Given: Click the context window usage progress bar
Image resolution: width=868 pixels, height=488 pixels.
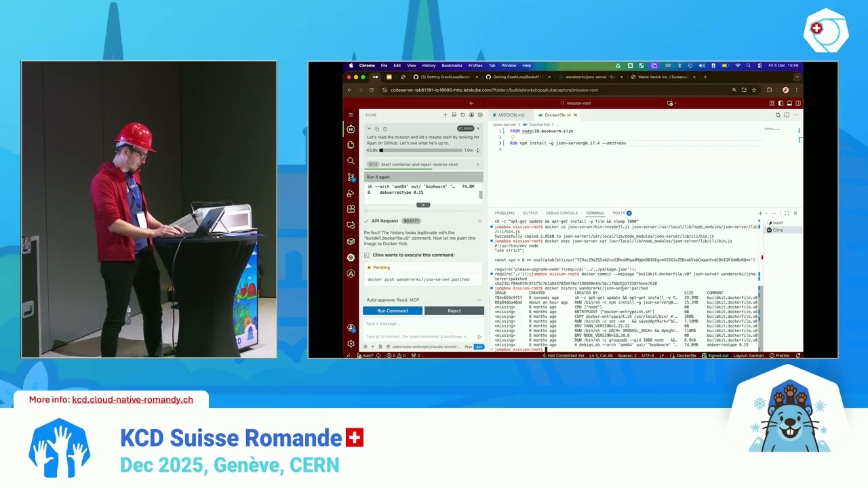Looking at the screenshot, I should [421, 150].
